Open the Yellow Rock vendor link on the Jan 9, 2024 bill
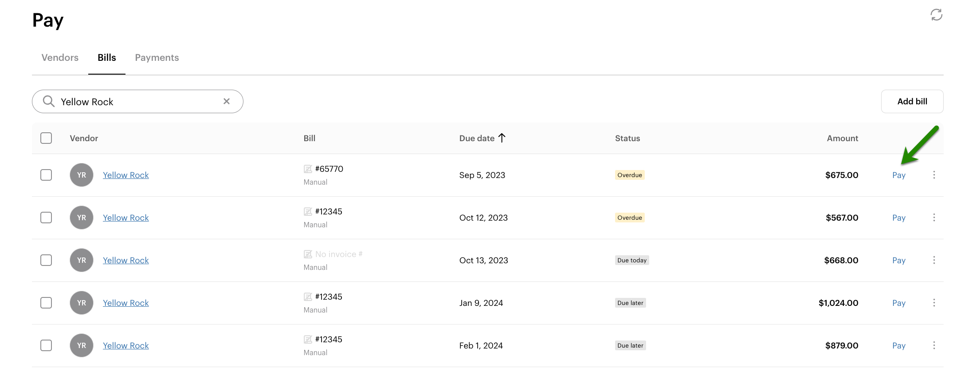980x388 pixels. point(125,303)
